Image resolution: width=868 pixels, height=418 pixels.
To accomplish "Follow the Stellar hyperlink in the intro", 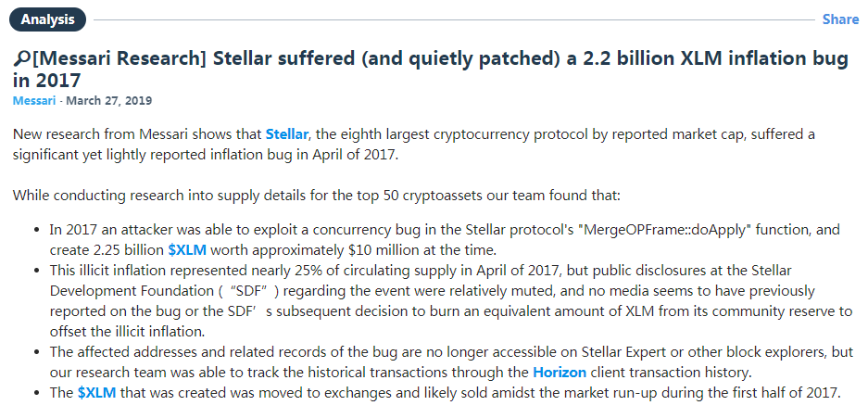I will click(x=287, y=134).
